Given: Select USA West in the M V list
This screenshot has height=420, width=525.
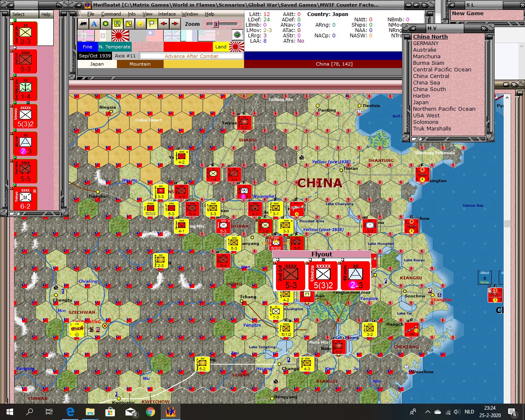Looking at the screenshot, I should tap(426, 115).
